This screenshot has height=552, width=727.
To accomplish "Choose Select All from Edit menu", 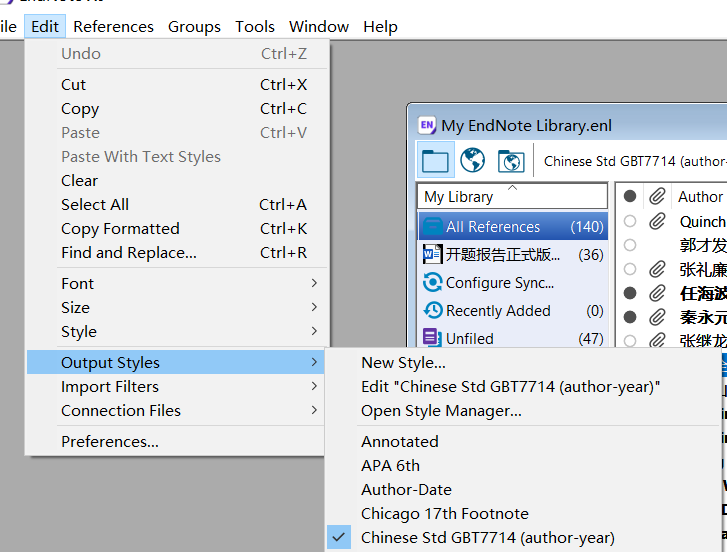I will click(x=177, y=204).
